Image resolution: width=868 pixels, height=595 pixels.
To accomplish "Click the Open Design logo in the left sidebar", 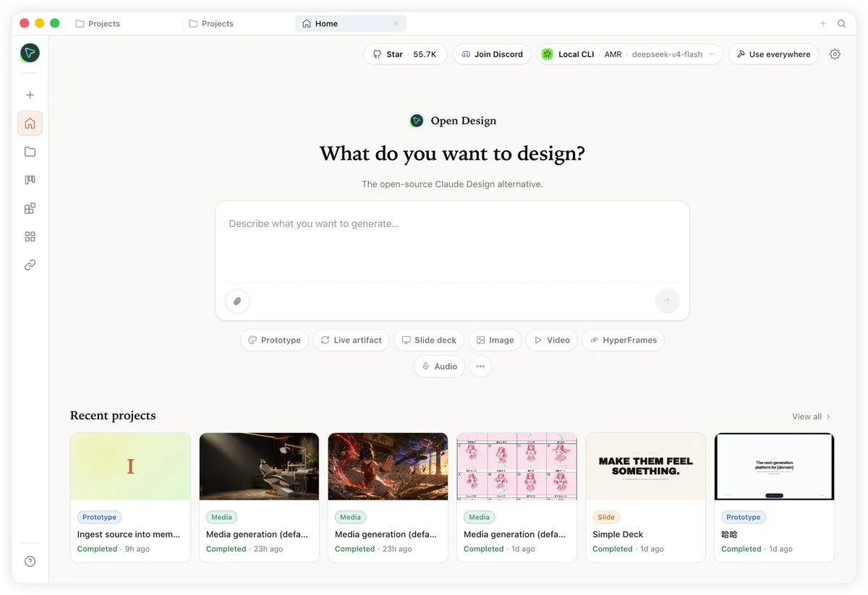I will click(x=30, y=53).
